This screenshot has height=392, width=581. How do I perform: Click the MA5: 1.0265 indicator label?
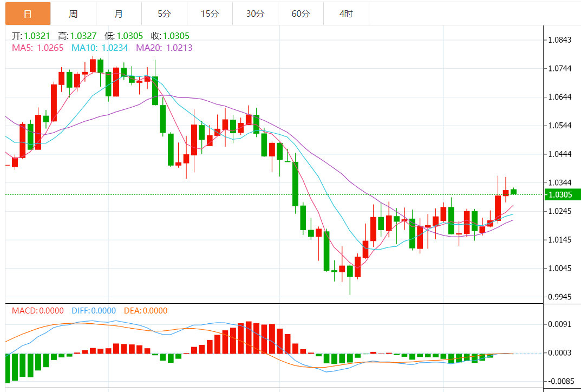coord(38,48)
